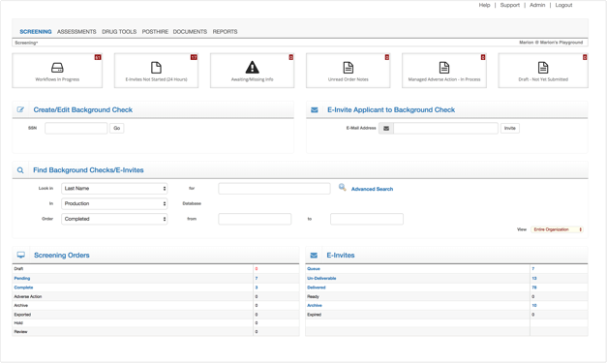The image size is (607, 364).
Task: Open Managed Adverse Action document icon
Action: (x=444, y=68)
